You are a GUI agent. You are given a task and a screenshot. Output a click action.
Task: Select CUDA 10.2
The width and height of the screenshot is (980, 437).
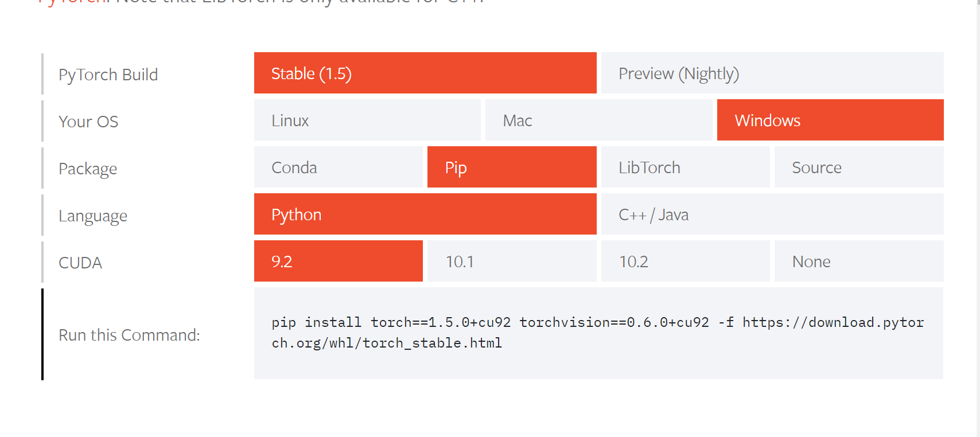[685, 261]
